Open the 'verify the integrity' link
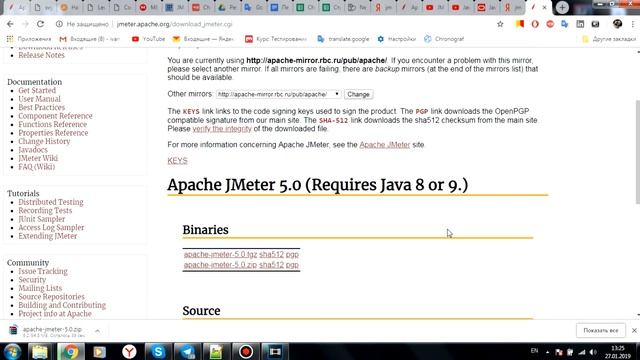The image size is (640, 360). (222, 129)
